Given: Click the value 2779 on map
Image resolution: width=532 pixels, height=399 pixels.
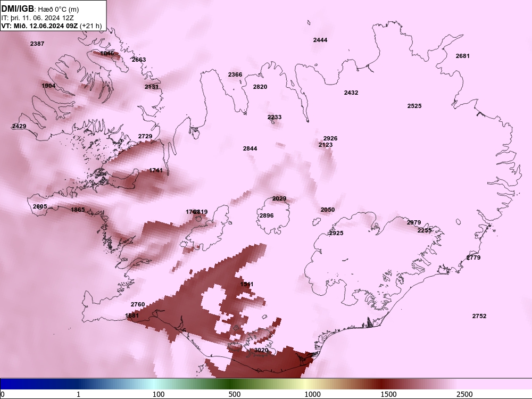Looking at the screenshot, I should pos(473,258).
